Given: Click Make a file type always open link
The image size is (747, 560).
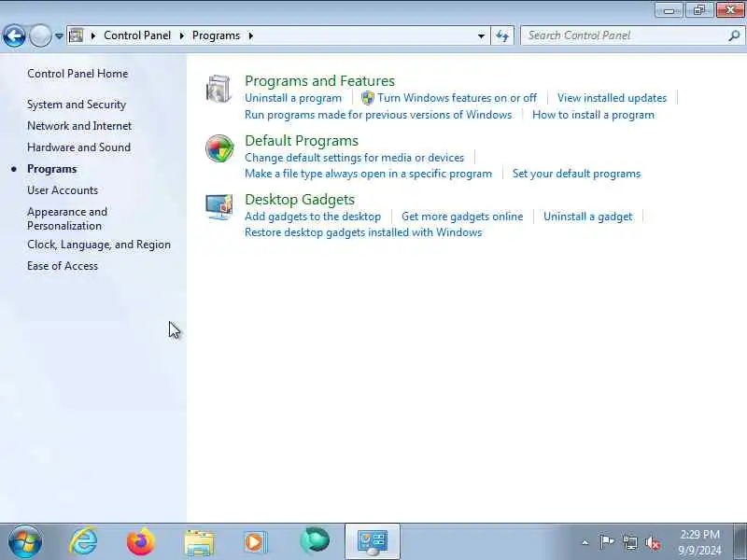Looking at the screenshot, I should 368,174.
